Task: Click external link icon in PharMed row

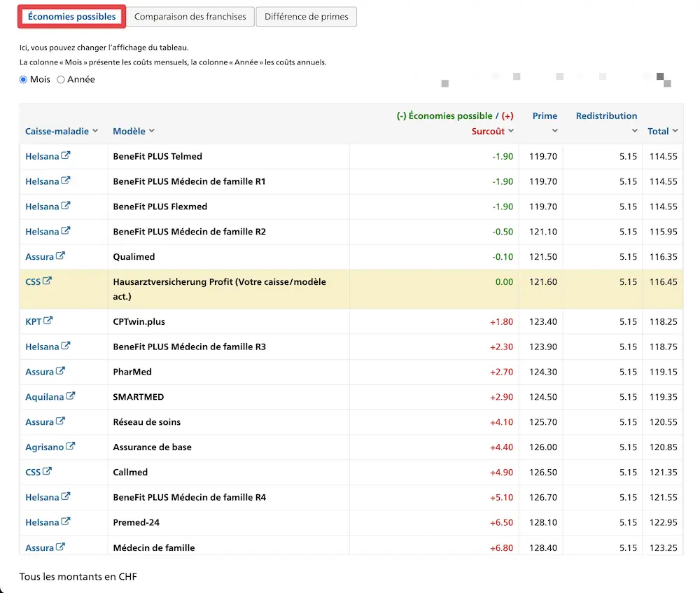Action: [60, 370]
